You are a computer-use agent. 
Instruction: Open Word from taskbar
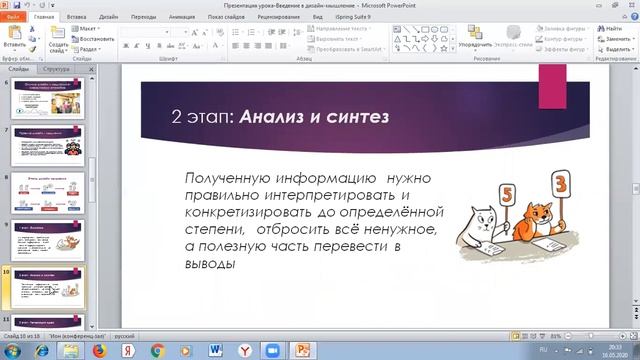coord(215,350)
